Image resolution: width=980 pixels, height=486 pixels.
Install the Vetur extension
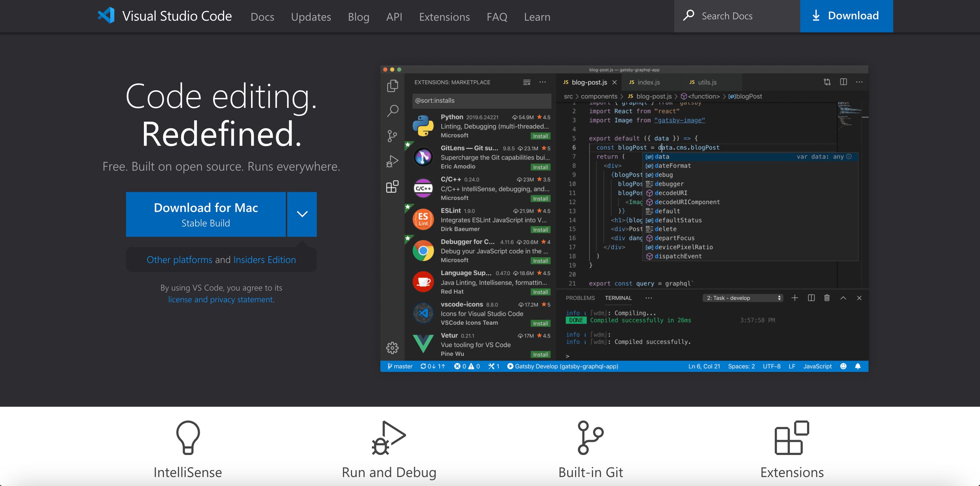[x=540, y=355]
